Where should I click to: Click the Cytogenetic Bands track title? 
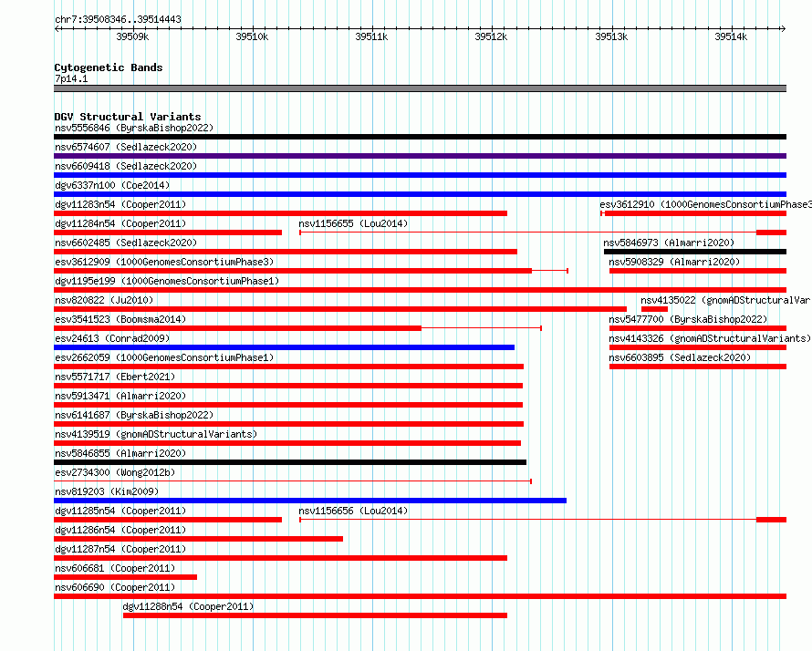point(109,67)
